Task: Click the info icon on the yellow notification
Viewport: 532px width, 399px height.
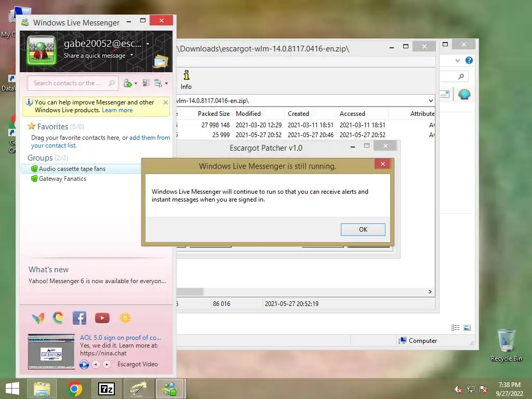Action: point(29,102)
